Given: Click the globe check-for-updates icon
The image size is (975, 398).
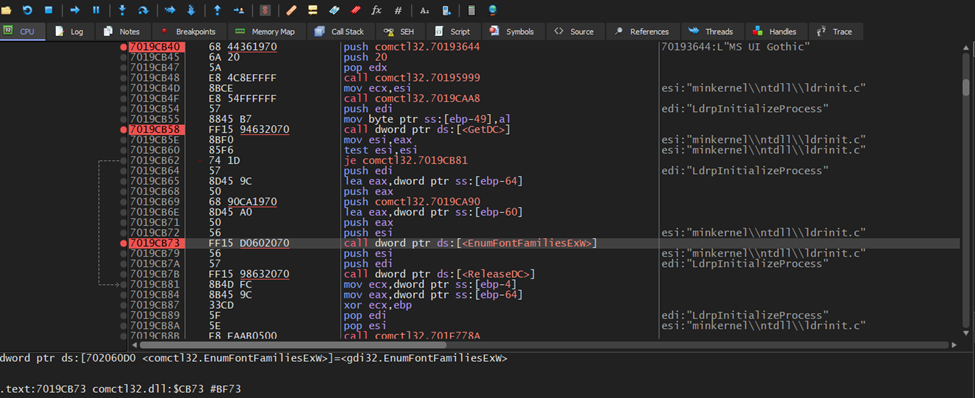Looking at the screenshot, I should pos(492,10).
